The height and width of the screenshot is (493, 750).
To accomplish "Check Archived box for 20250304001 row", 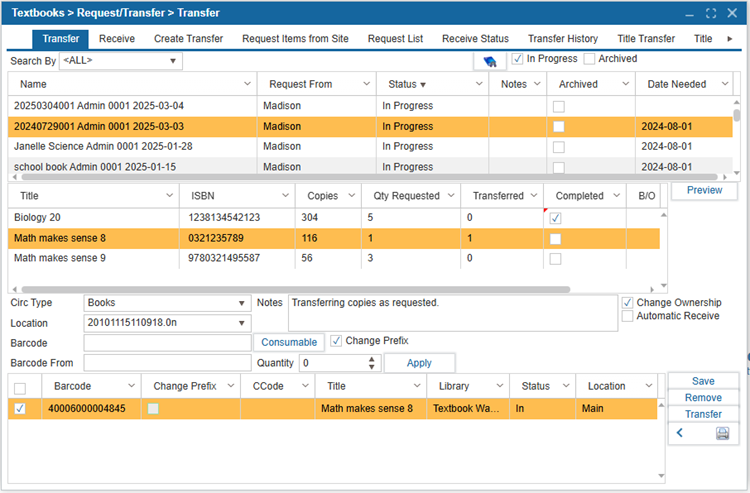I will pyautogui.click(x=558, y=106).
